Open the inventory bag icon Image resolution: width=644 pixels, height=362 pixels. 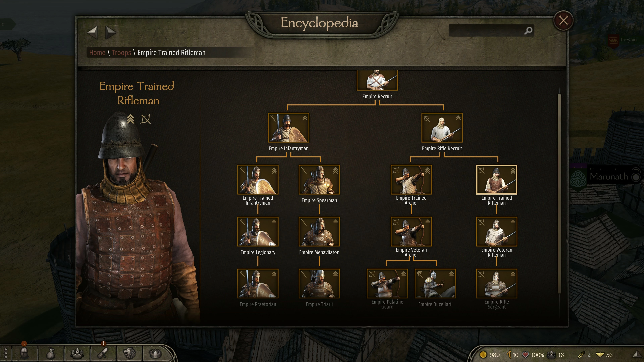pos(51,353)
